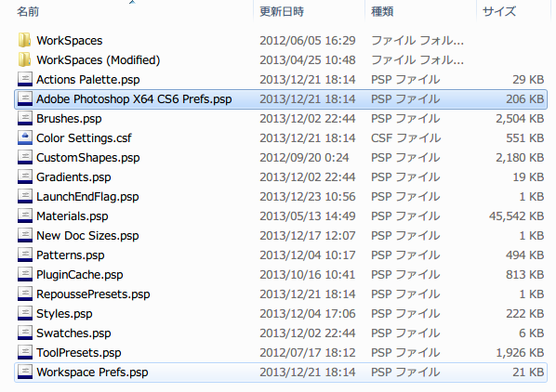Viewport: 556px width, 392px height.
Task: Click the date 2013/10/16 10:41 of PluginCache.psp
Action: tap(308, 274)
